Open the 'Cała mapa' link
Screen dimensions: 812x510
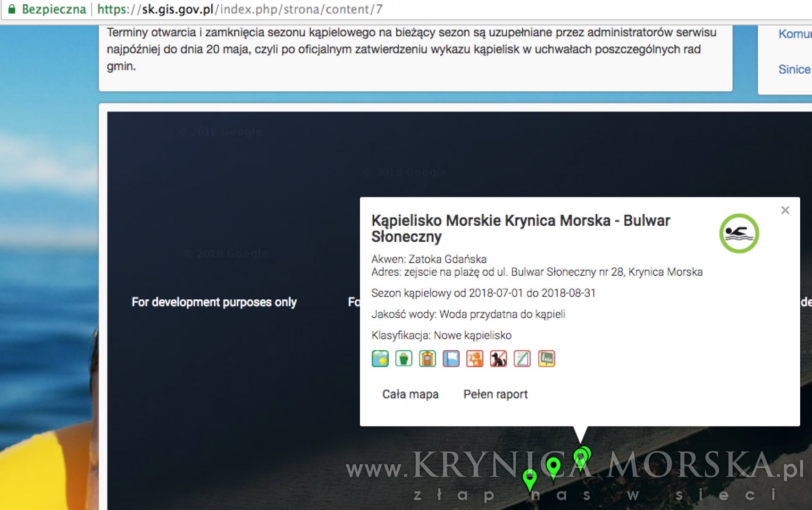pyautogui.click(x=410, y=394)
